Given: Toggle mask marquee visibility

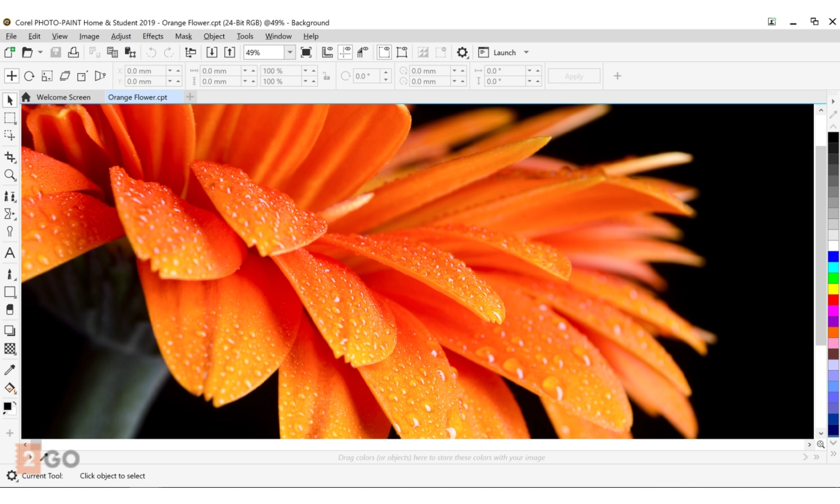Looking at the screenshot, I should click(384, 52).
